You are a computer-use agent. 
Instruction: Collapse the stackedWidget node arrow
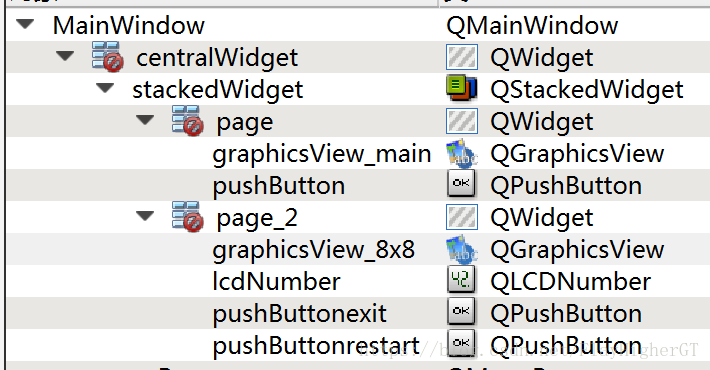point(105,88)
